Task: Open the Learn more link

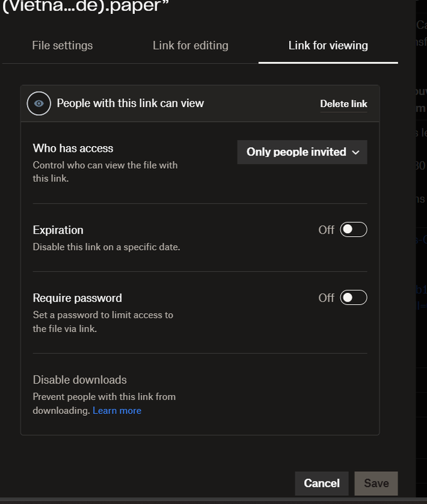Action: pos(117,411)
